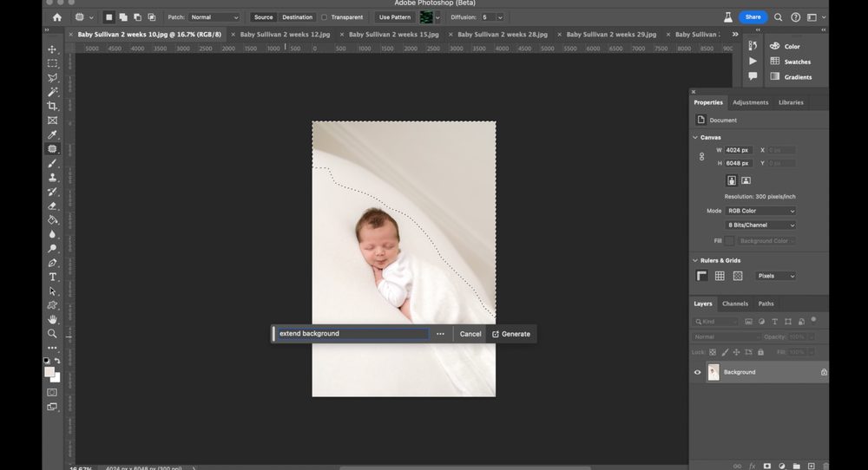This screenshot has width=868, height=470.
Task: Select the Patch tool in the toolbar
Action: point(52,149)
